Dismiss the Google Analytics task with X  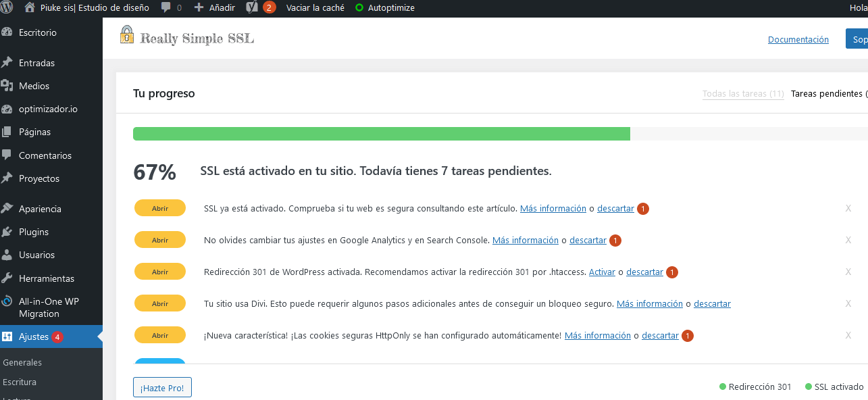coord(848,240)
